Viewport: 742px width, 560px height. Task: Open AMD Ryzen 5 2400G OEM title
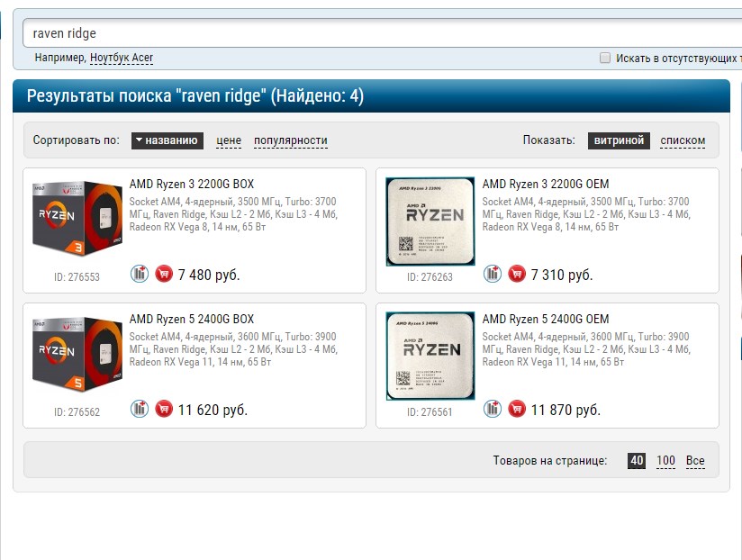click(x=546, y=320)
